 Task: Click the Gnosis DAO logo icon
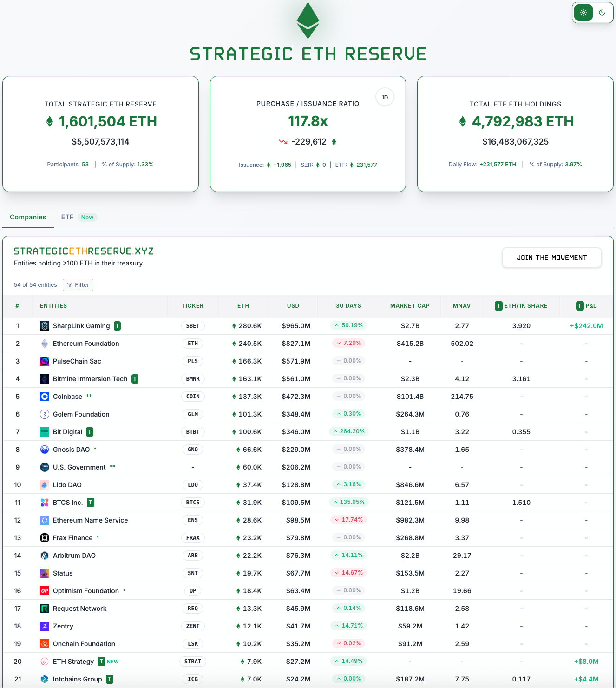pyautogui.click(x=45, y=450)
